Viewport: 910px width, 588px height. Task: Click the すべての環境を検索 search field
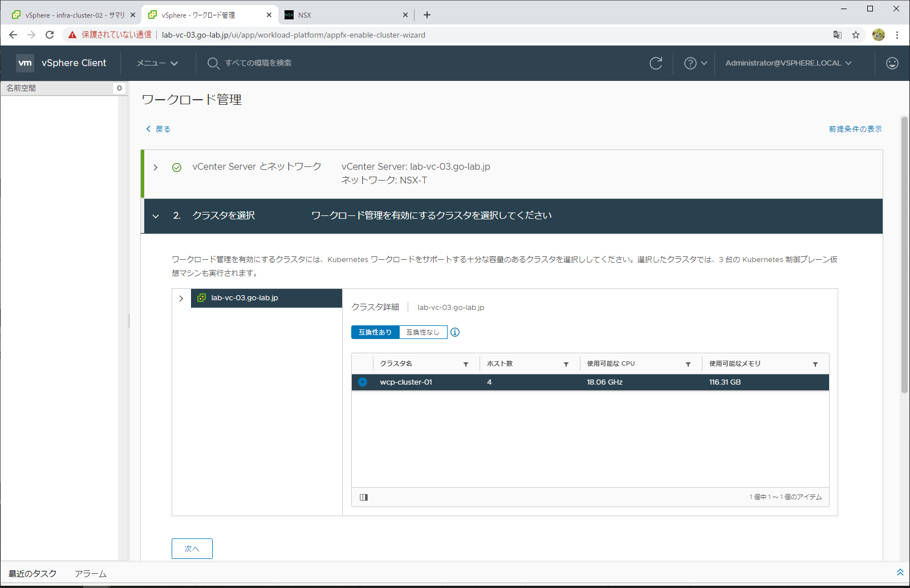click(258, 63)
